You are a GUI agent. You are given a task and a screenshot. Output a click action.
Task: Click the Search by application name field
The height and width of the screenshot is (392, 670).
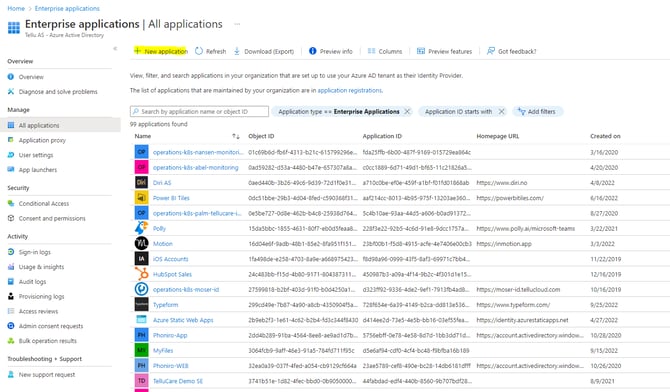(x=200, y=112)
